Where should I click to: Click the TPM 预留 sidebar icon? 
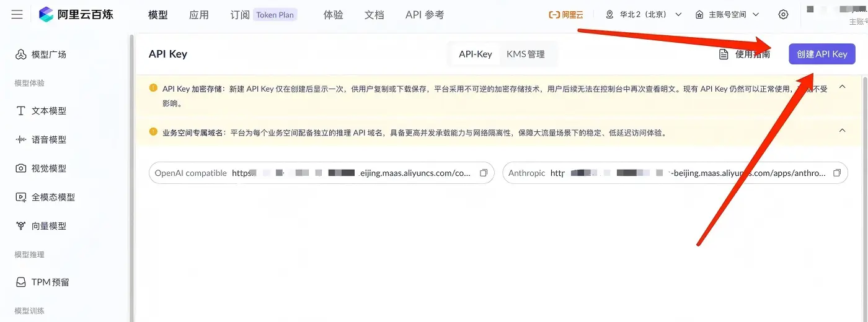coord(21,282)
